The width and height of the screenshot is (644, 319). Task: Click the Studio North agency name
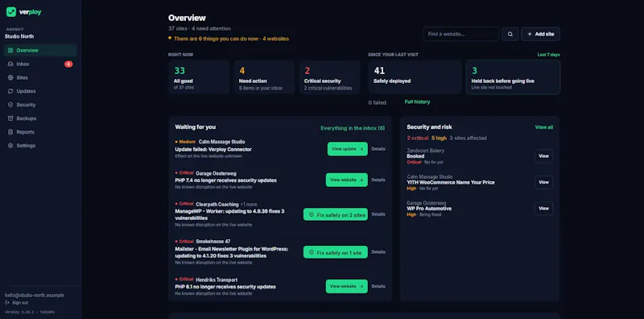point(19,36)
